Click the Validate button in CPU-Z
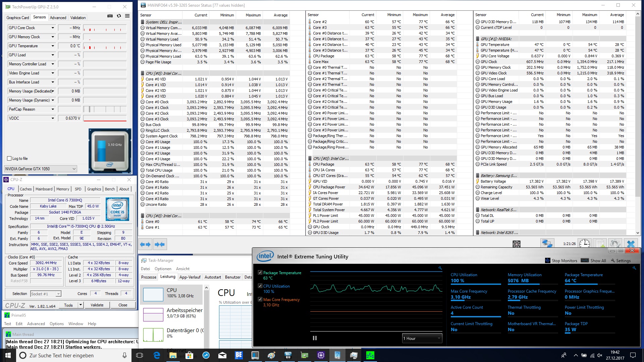 97,305
